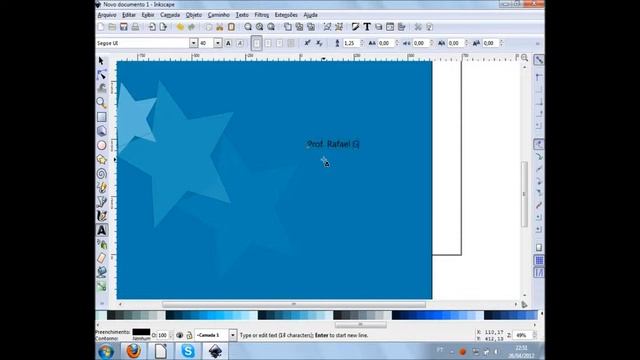Viewport: 640px width, 360px height.
Task: Select the Eraser tool
Action: click(102, 258)
